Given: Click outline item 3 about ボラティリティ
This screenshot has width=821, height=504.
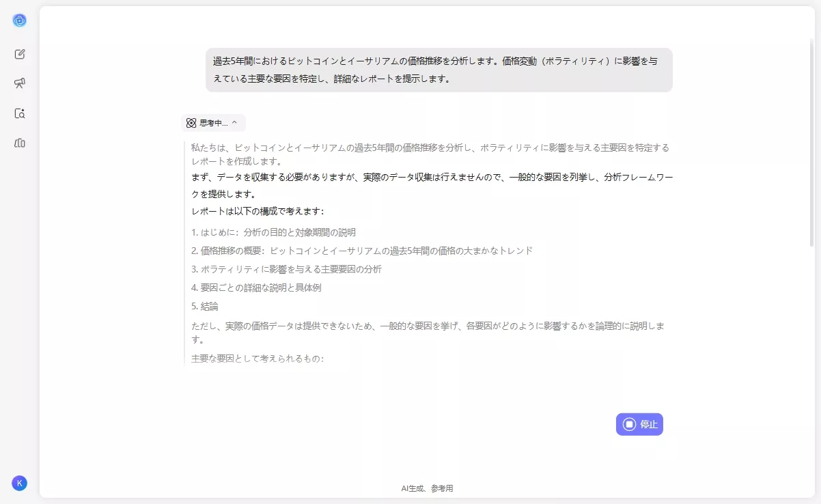Looking at the screenshot, I should (x=287, y=269).
